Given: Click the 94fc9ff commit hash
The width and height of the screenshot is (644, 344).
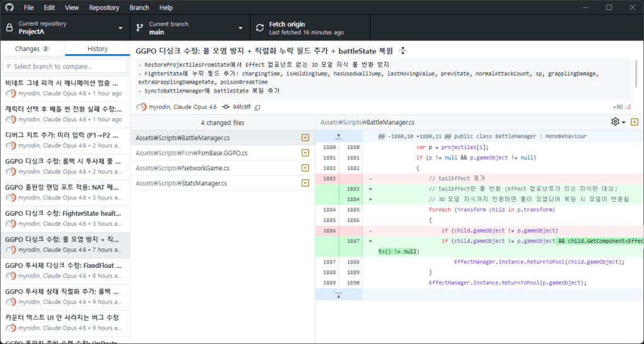Looking at the screenshot, I should tap(241, 107).
